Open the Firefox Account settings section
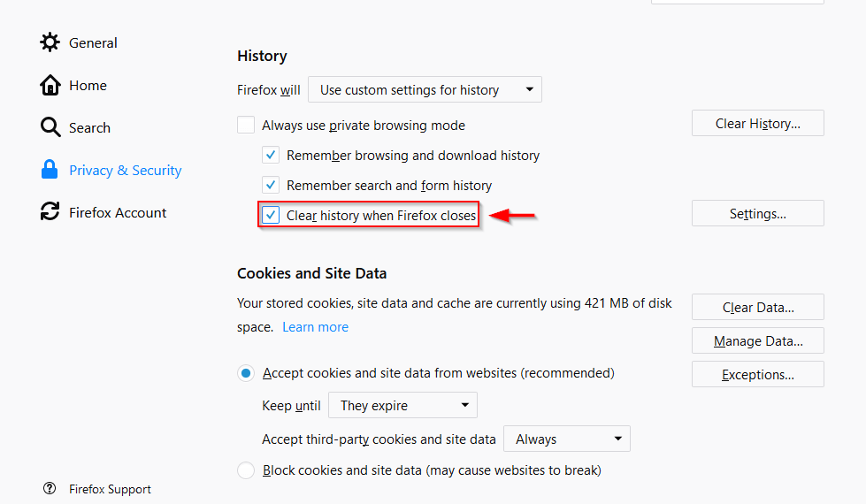The height and width of the screenshot is (504, 866). [x=118, y=212]
